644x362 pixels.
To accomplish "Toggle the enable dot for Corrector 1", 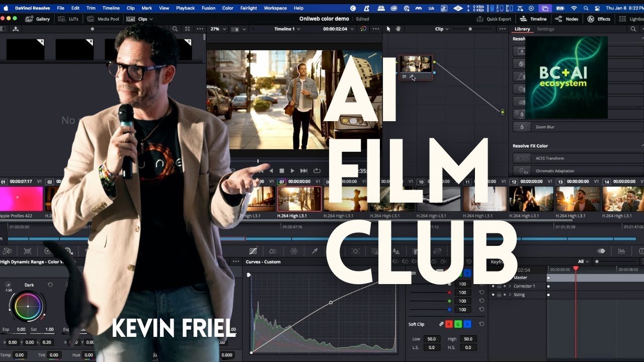I will (493, 286).
